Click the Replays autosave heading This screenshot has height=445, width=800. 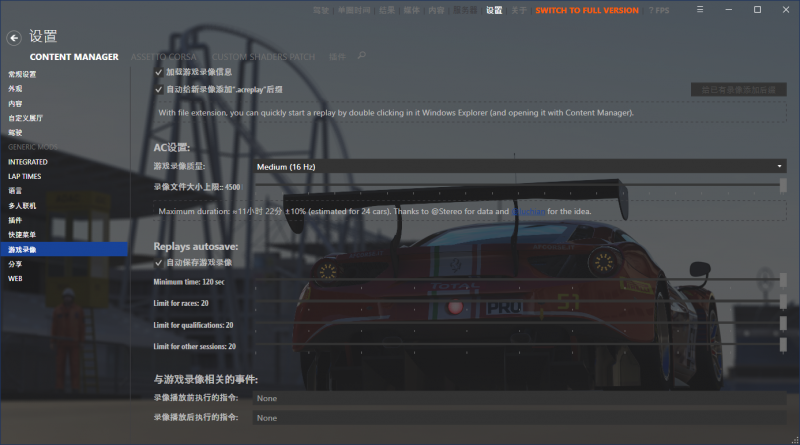point(195,246)
